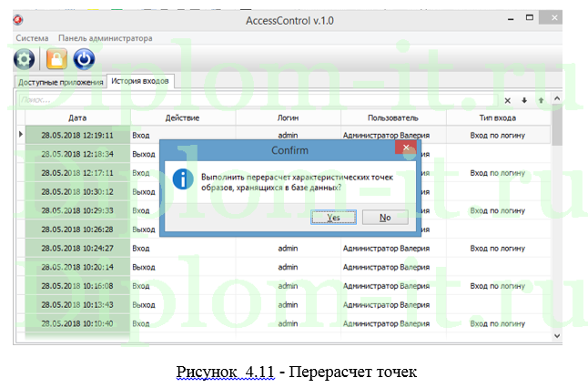Select date cell 28.05.2018 12:19:11
Screen dimensions: 588x388
(x=77, y=135)
